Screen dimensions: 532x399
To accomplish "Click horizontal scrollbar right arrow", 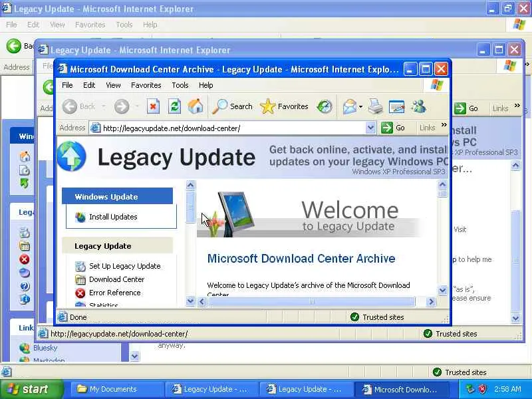I will click(431, 301).
